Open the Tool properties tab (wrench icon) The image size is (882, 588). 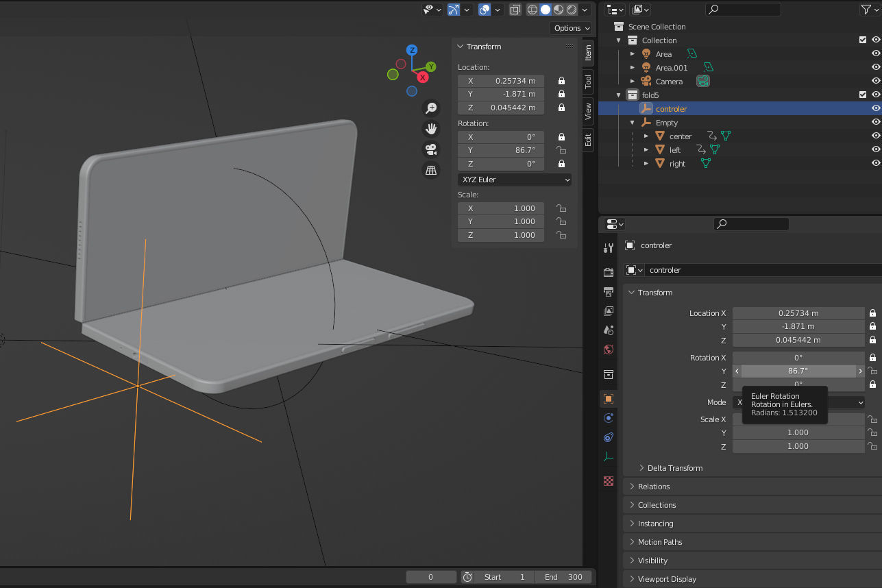coord(608,248)
